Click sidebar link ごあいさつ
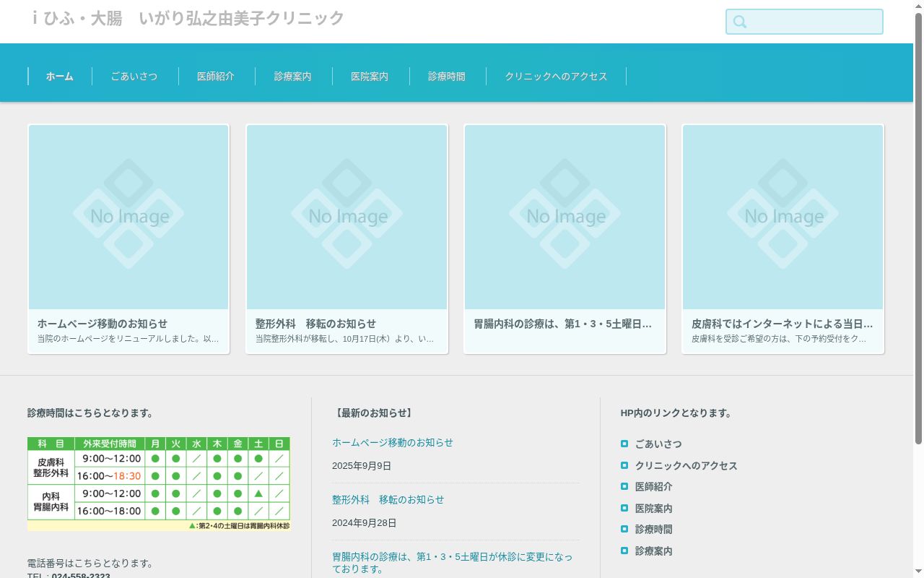The width and height of the screenshot is (924, 578). click(x=658, y=444)
